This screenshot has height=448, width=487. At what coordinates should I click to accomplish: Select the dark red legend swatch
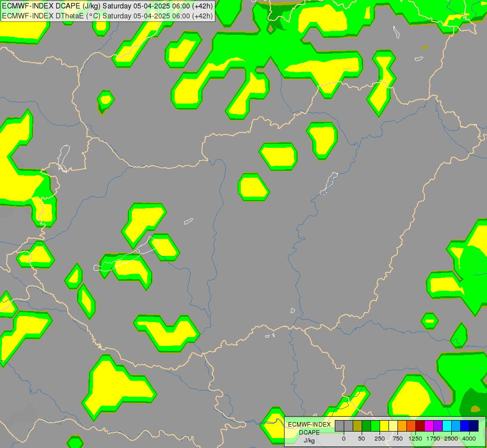click(x=420, y=426)
